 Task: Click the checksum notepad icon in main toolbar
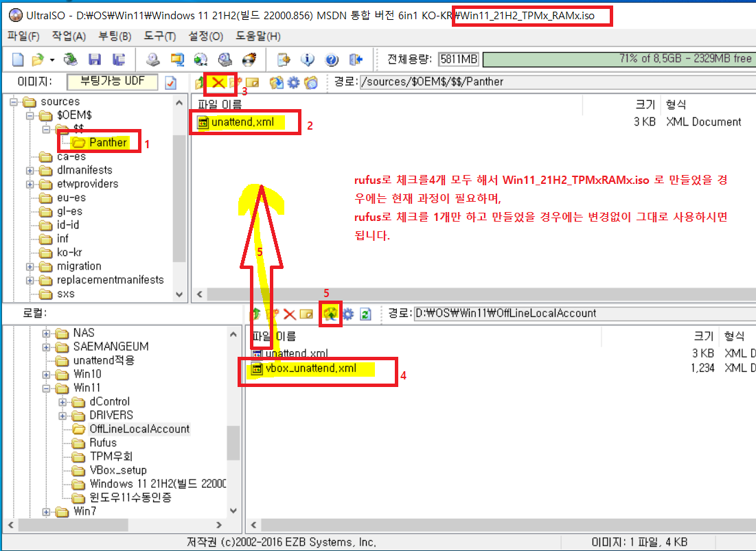284,60
